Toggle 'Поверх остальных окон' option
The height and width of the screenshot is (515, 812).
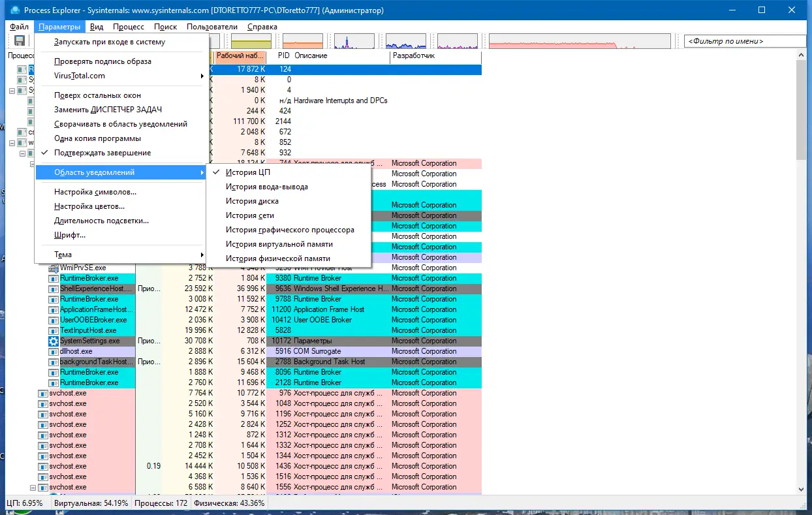pos(122,95)
